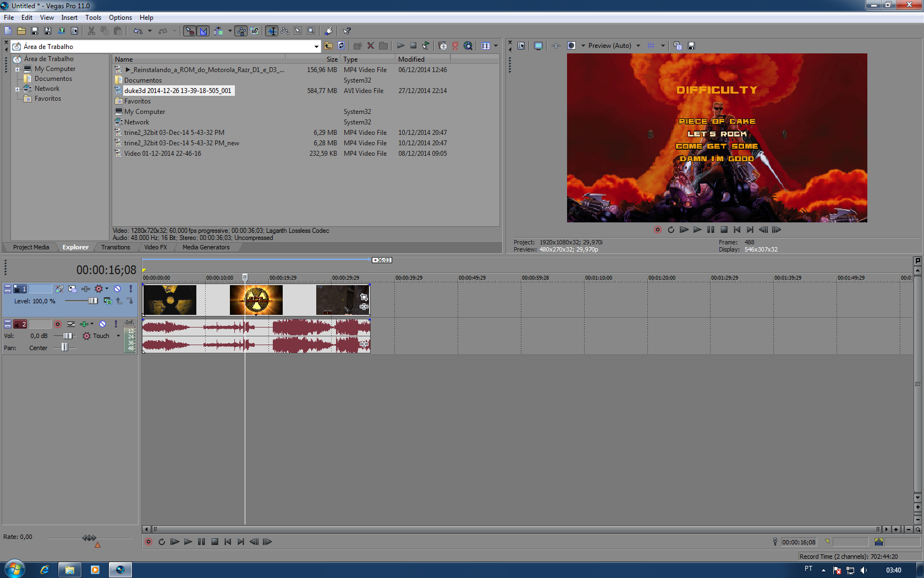Screen dimensions: 924x578
Task: Expand the My Computer tree node
Action: coord(17,69)
